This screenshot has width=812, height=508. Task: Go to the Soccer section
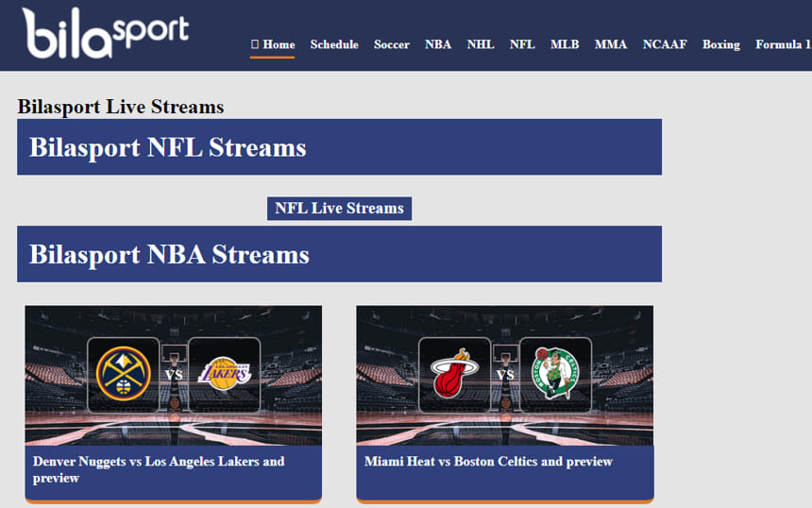pos(392,44)
